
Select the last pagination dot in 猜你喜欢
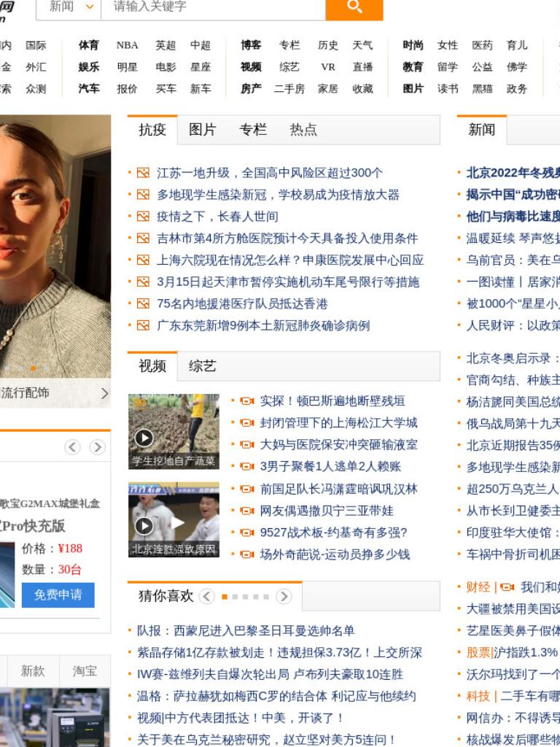[x=266, y=597]
